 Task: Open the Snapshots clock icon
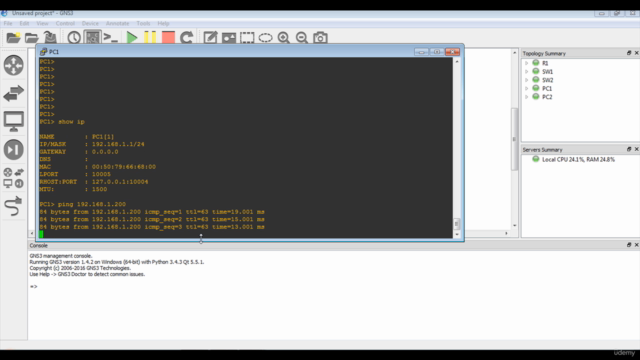click(x=74, y=38)
